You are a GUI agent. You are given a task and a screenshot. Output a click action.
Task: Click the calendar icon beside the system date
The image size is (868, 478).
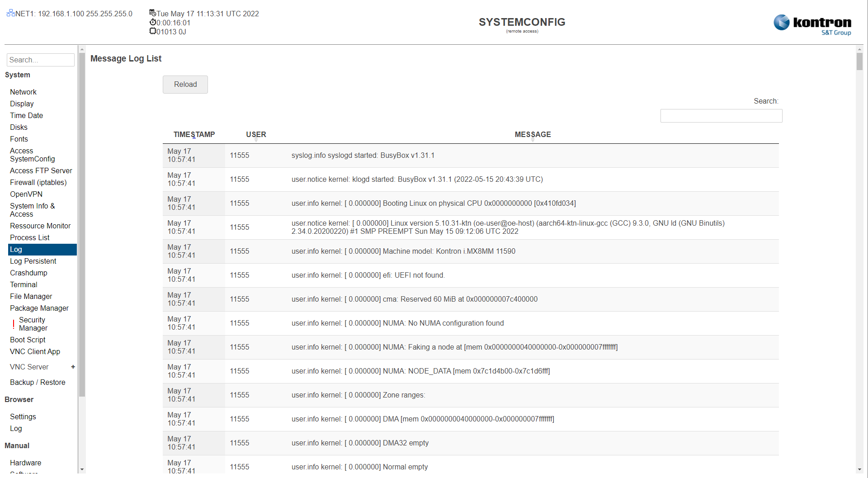(152, 13)
